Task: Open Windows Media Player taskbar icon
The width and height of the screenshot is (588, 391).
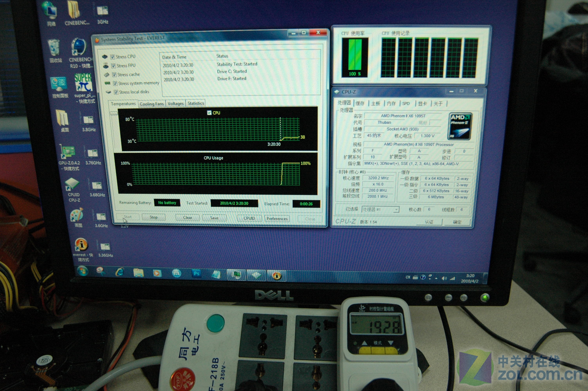Action: [157, 273]
